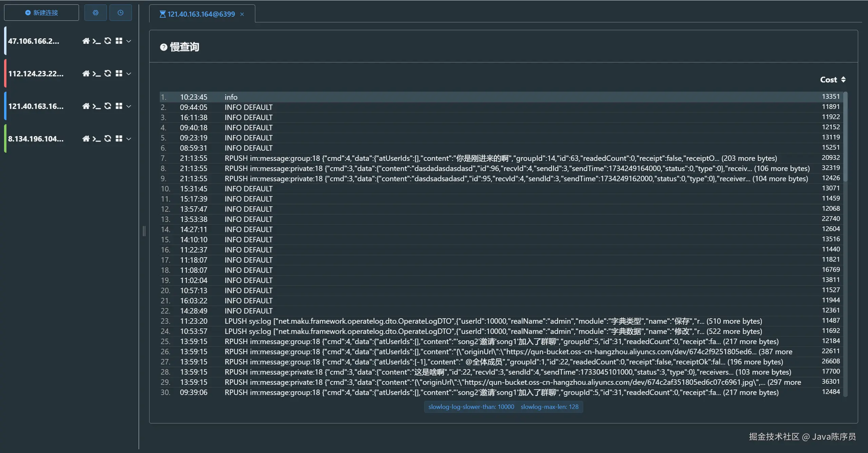
Task: Refresh the 47.106.166.2 connection
Action: 108,41
